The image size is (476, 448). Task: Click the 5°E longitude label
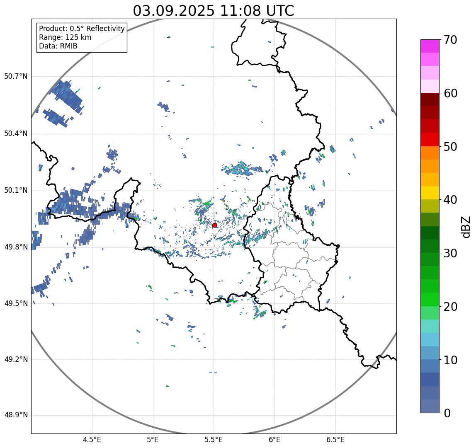tap(153, 440)
